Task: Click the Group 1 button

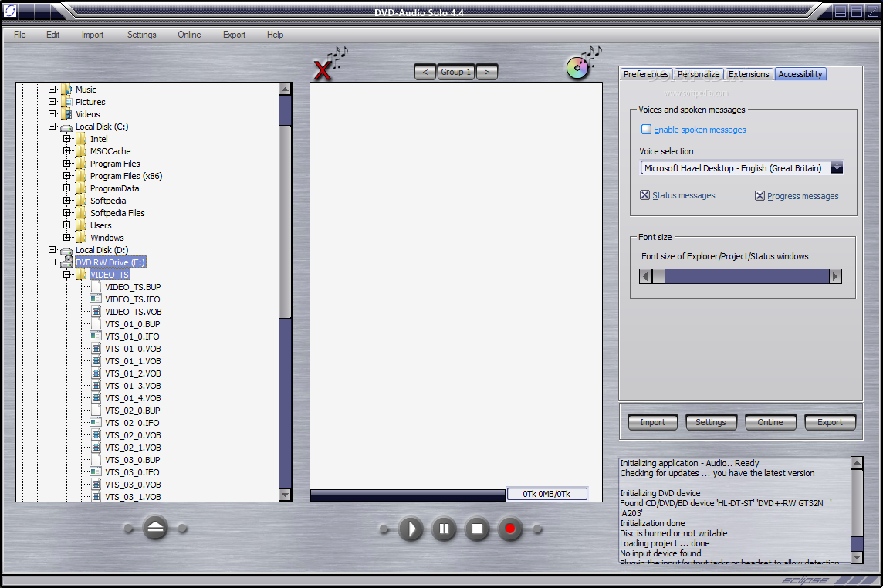Action: 456,72
